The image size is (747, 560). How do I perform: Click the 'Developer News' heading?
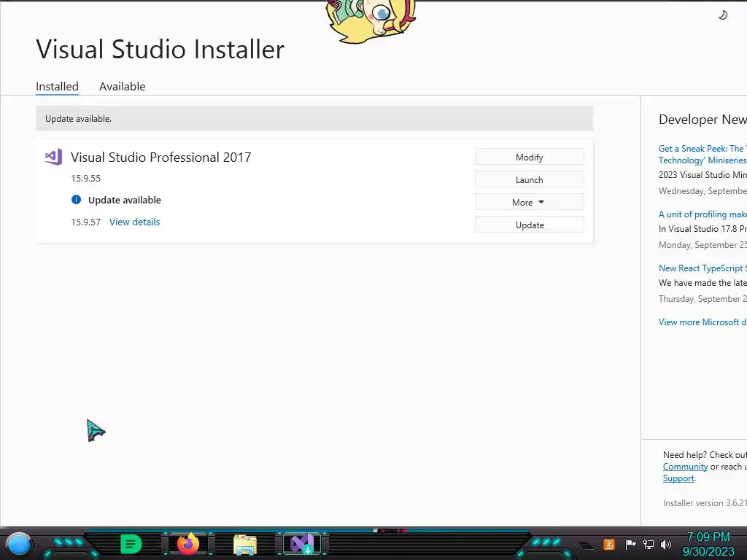tap(703, 120)
